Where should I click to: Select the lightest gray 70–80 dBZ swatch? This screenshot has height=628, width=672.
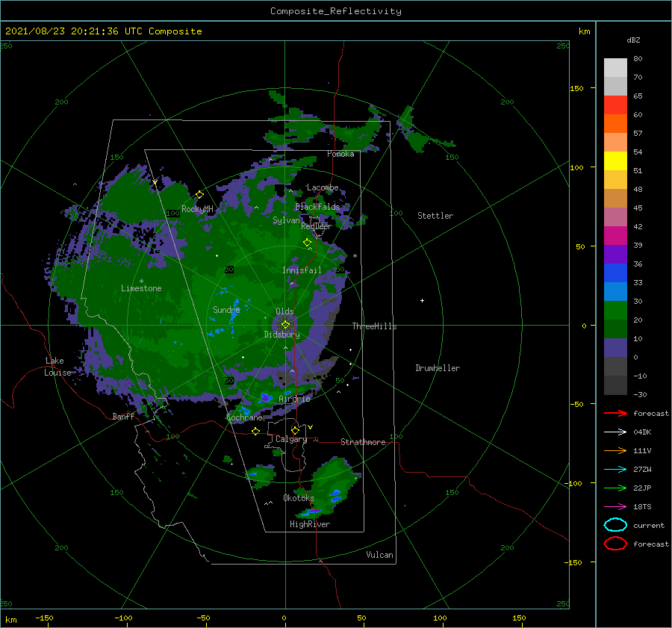(x=615, y=68)
